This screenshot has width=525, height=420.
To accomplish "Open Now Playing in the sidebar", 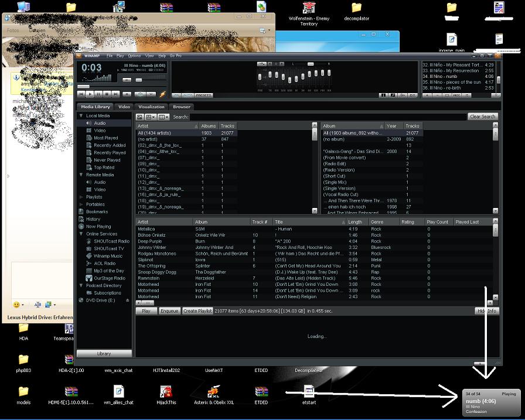I will pyautogui.click(x=98, y=226).
